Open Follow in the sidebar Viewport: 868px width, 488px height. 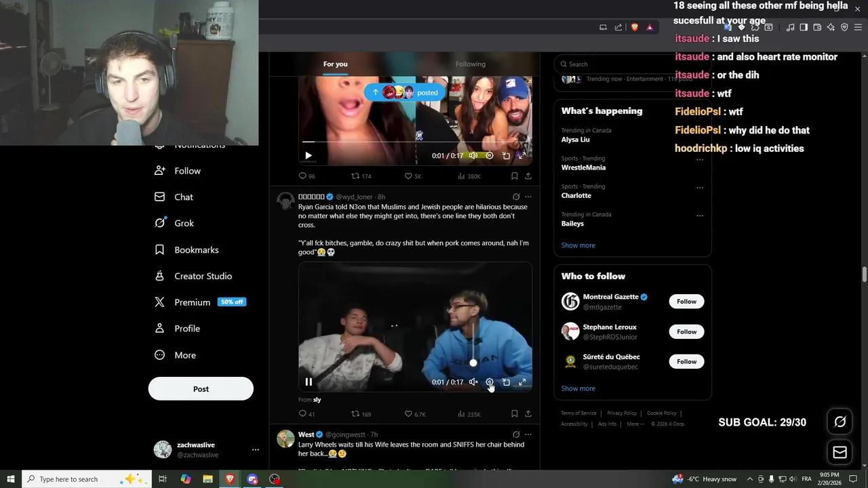click(x=178, y=171)
